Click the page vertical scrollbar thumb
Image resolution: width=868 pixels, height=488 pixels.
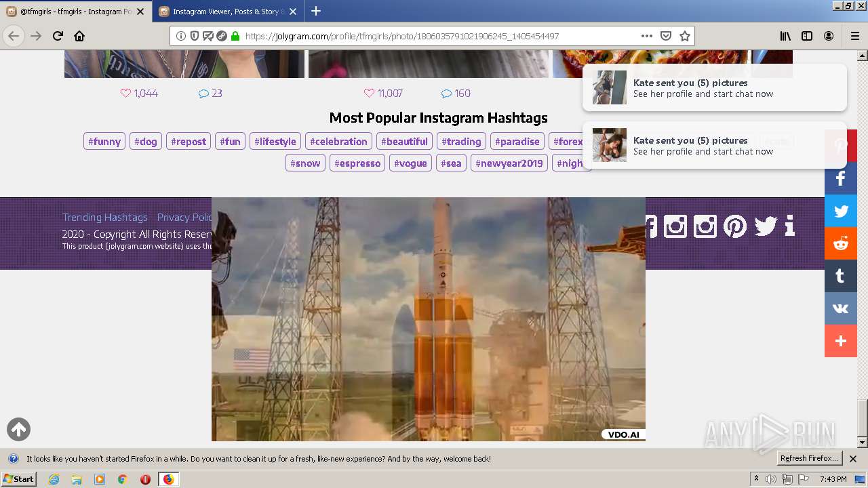coord(863,418)
